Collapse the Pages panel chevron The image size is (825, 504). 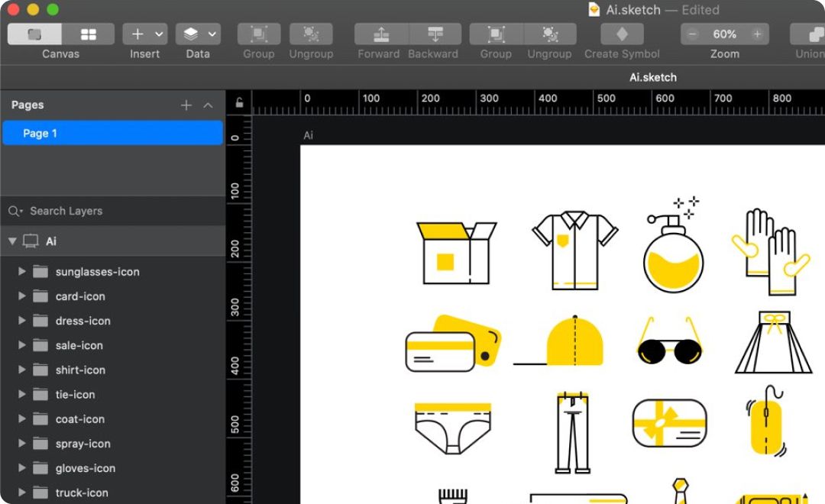click(208, 105)
